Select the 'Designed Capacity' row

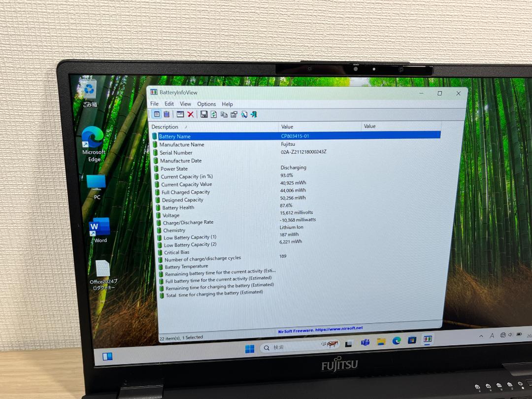click(x=296, y=199)
